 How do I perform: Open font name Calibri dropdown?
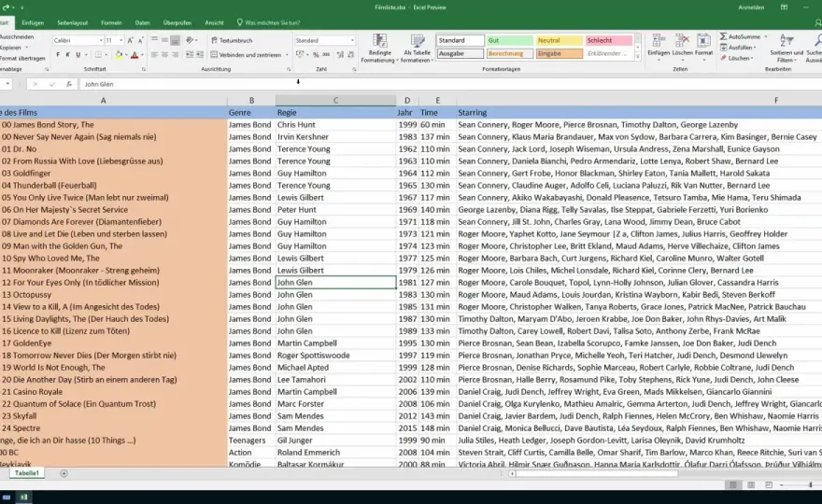point(101,40)
